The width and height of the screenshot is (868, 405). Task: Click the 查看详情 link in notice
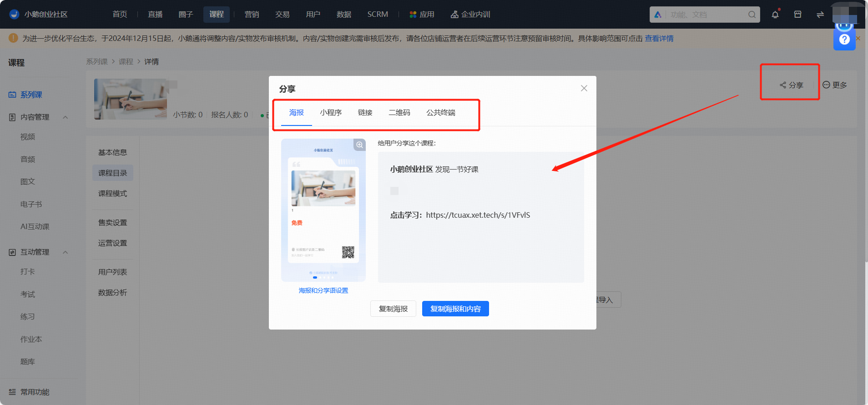point(659,39)
